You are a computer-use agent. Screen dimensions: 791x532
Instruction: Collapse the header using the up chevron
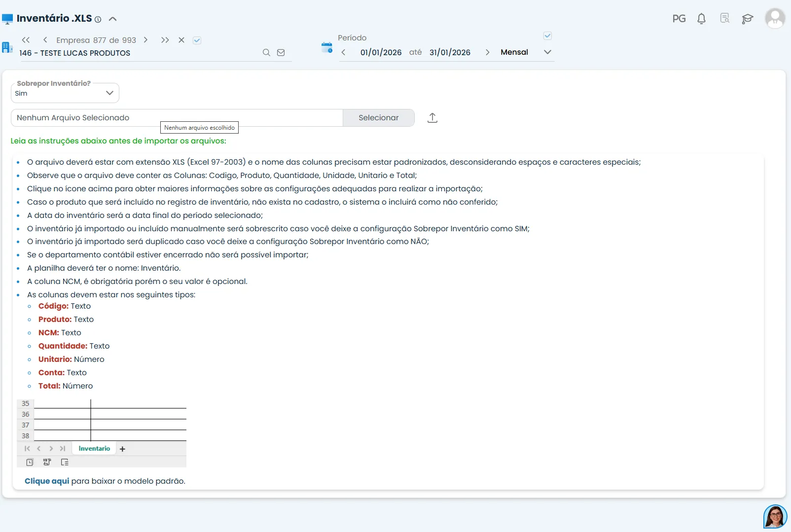click(112, 19)
